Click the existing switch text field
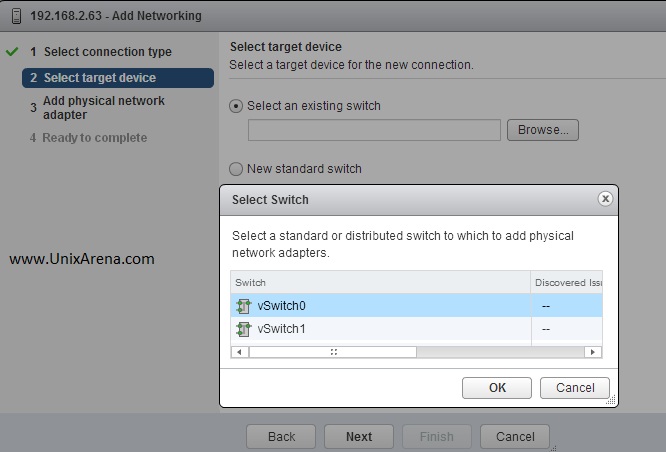Screen dimensions: 666x452 [374, 130]
